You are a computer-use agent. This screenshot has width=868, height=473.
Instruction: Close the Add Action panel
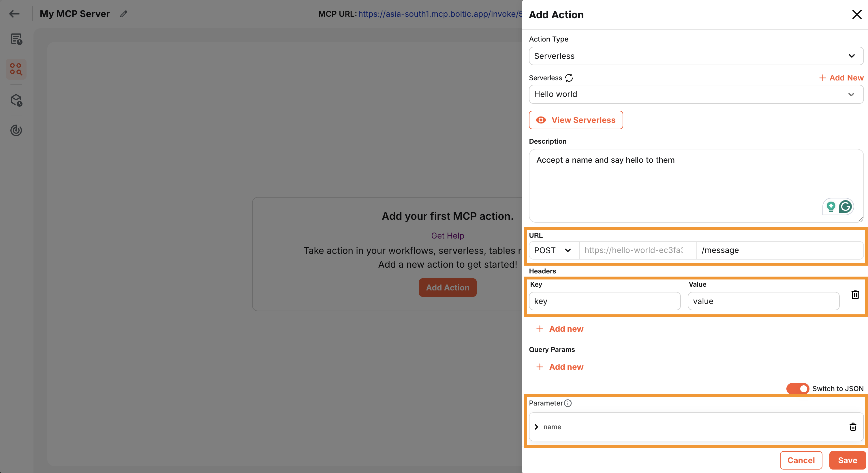pos(856,14)
